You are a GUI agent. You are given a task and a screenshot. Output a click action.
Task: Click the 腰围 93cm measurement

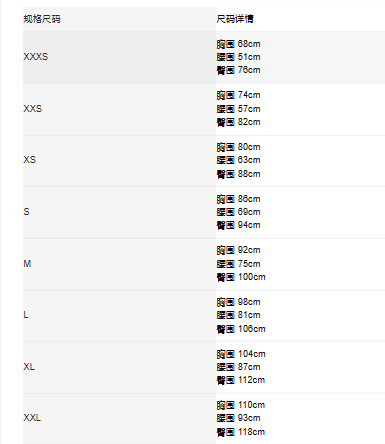[238, 418]
